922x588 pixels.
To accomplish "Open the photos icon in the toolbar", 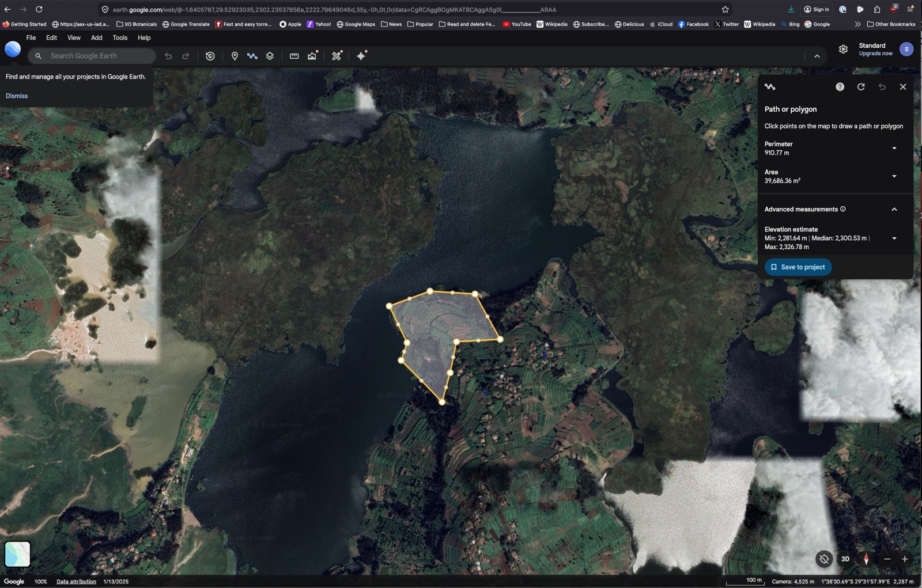I will (312, 56).
